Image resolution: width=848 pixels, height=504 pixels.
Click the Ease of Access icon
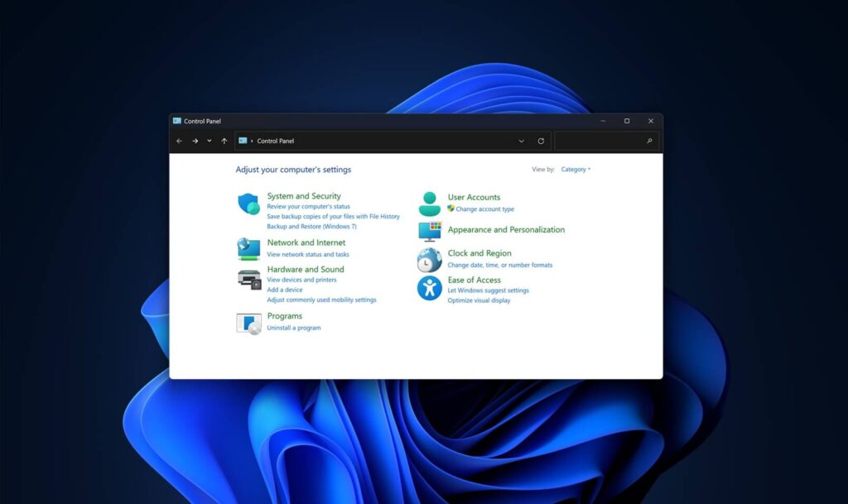[x=429, y=288]
